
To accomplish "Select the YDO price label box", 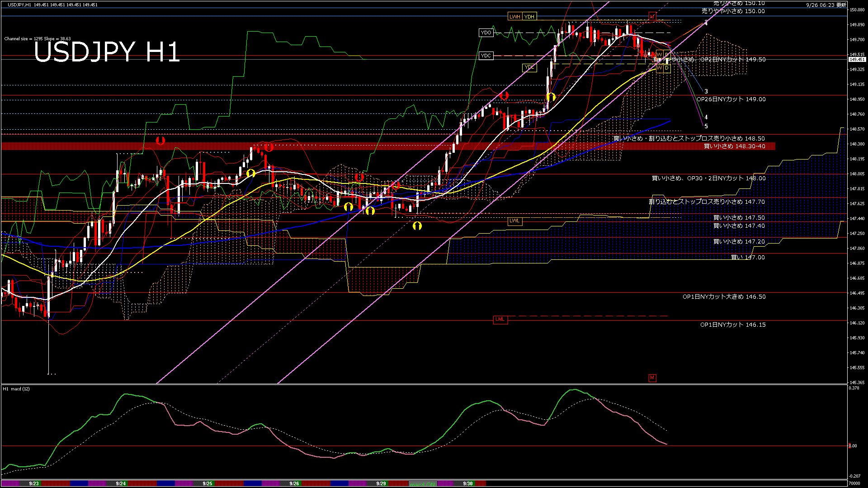I will (x=486, y=33).
